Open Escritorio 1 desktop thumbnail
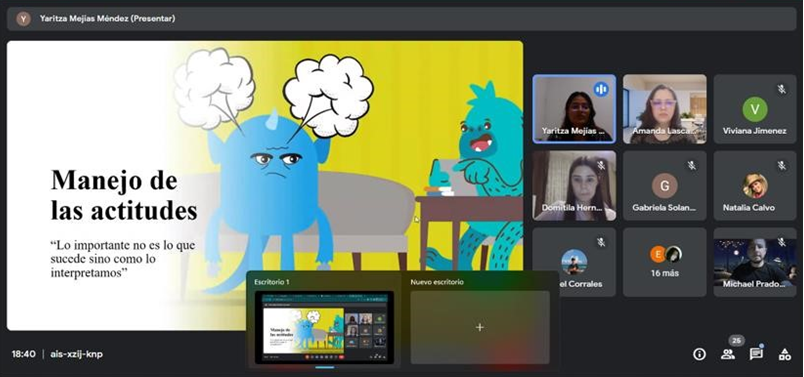 pos(324,327)
